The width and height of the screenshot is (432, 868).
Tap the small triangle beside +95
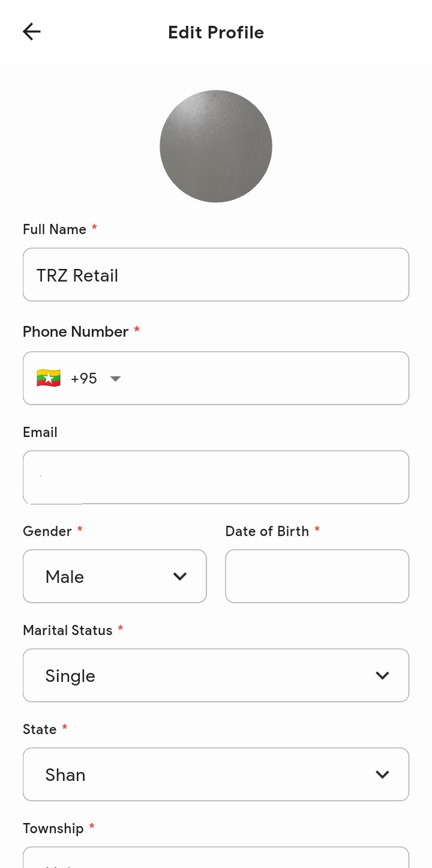point(116,379)
